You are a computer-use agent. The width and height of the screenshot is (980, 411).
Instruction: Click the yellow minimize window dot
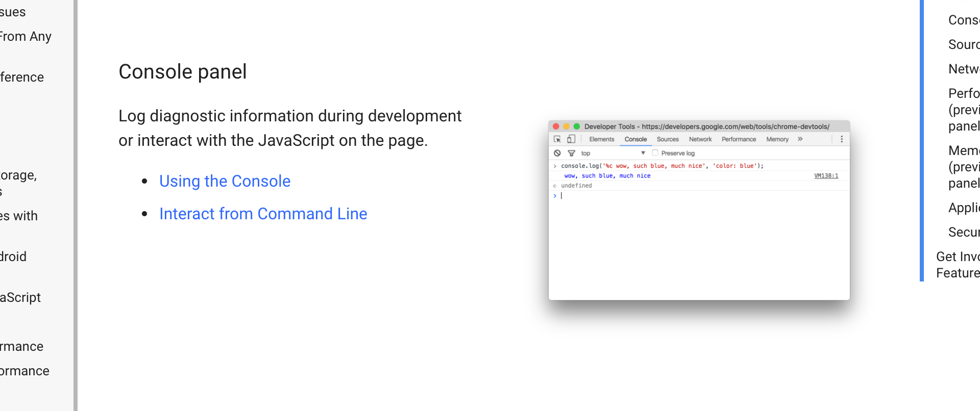point(566,126)
